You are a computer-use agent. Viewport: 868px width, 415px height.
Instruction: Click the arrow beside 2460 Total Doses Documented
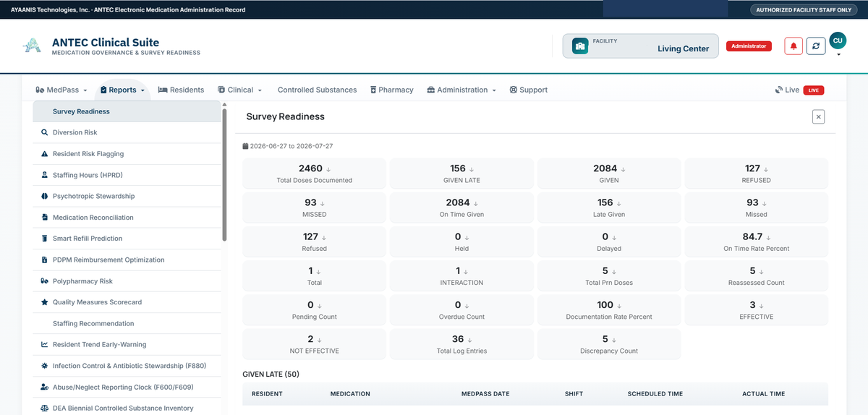coord(328,169)
